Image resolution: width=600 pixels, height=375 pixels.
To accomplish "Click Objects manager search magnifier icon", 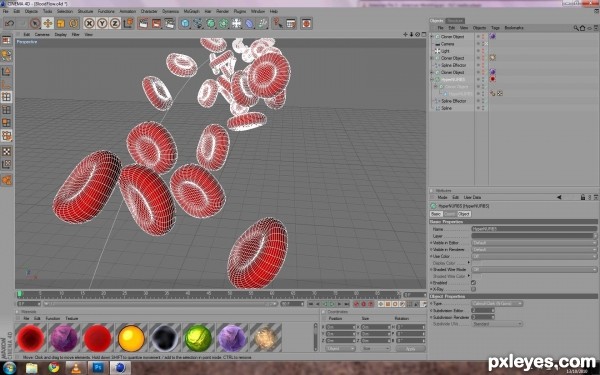I will pyautogui.click(x=576, y=28).
